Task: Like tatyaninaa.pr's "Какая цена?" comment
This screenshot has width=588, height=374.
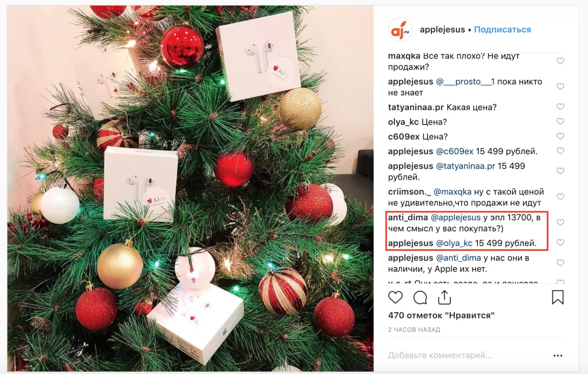Action: pos(560,107)
